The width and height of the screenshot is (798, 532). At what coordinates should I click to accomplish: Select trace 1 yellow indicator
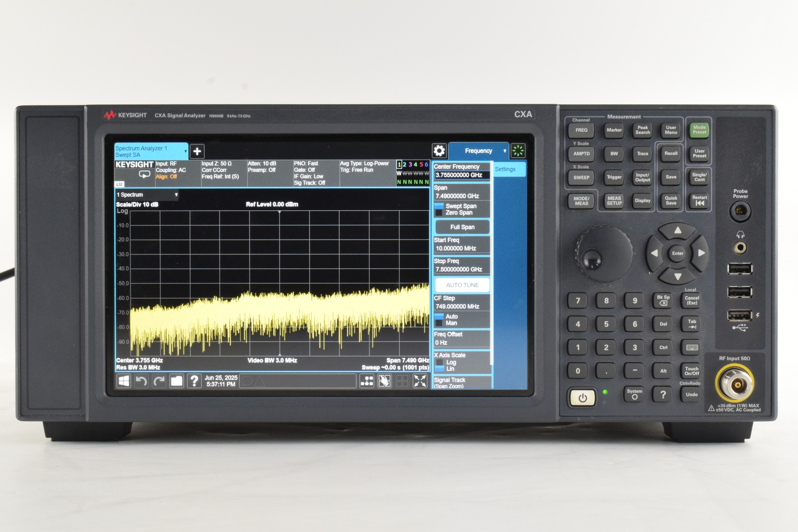click(x=399, y=164)
